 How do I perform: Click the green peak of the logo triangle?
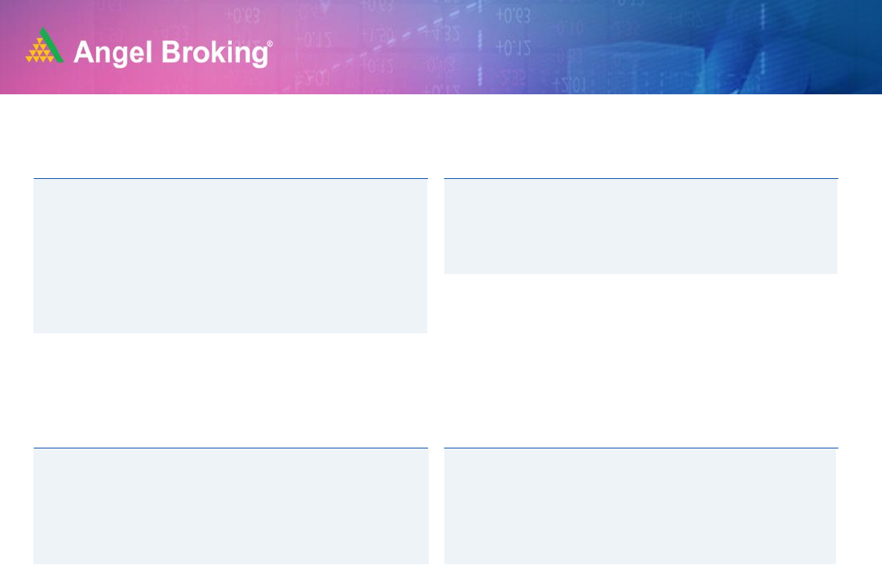46,34
